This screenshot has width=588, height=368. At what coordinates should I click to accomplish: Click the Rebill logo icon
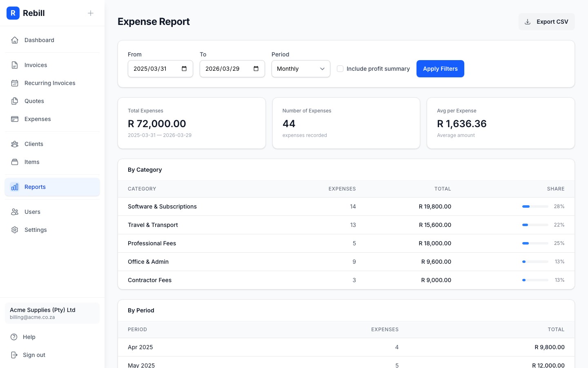click(x=13, y=13)
